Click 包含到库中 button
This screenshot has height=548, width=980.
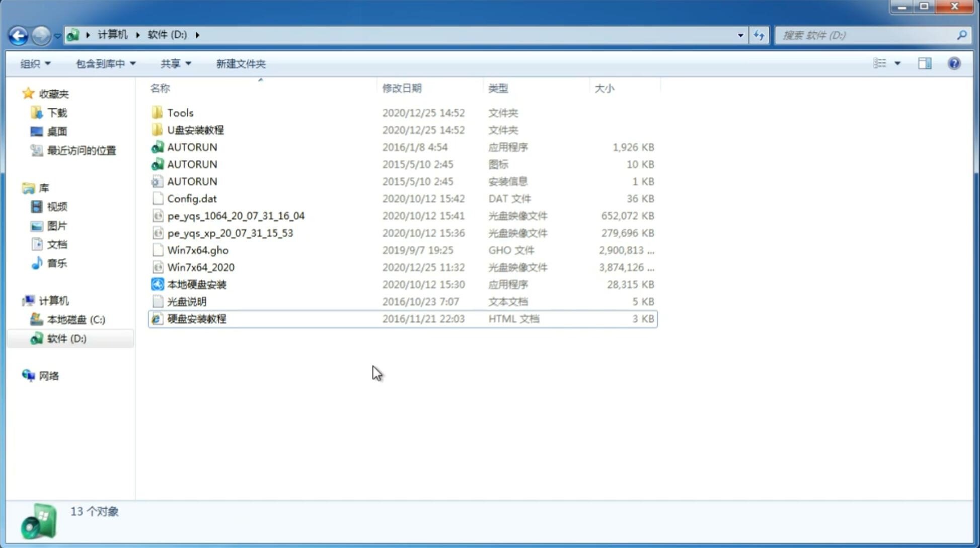point(105,63)
